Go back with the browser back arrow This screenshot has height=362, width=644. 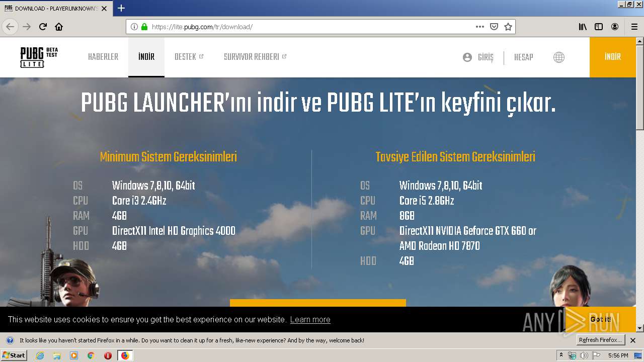click(x=10, y=27)
